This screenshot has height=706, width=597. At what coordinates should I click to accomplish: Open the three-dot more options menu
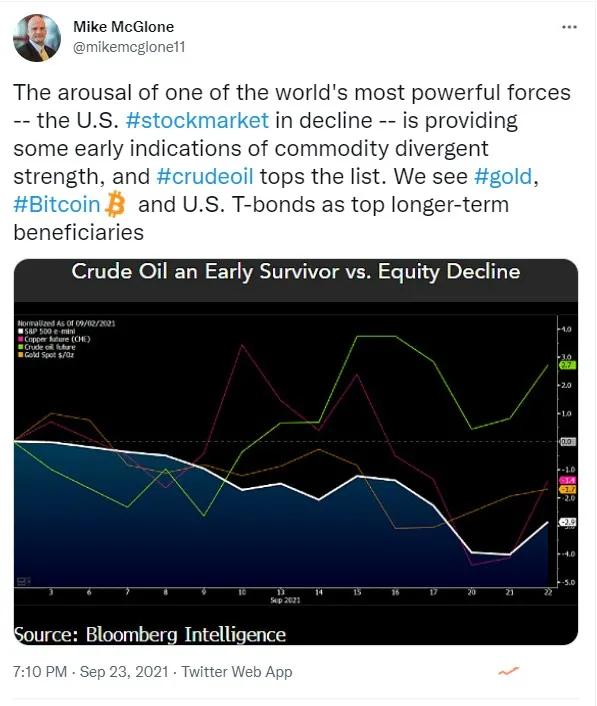tap(569, 27)
